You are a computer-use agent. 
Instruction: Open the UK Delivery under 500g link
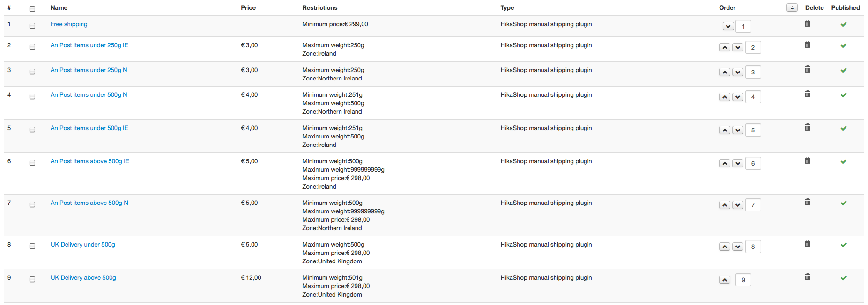[83, 245]
